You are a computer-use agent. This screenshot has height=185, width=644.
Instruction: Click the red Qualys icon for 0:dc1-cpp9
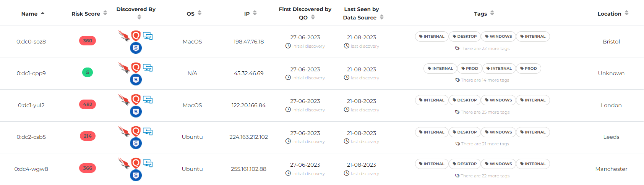tap(136, 68)
